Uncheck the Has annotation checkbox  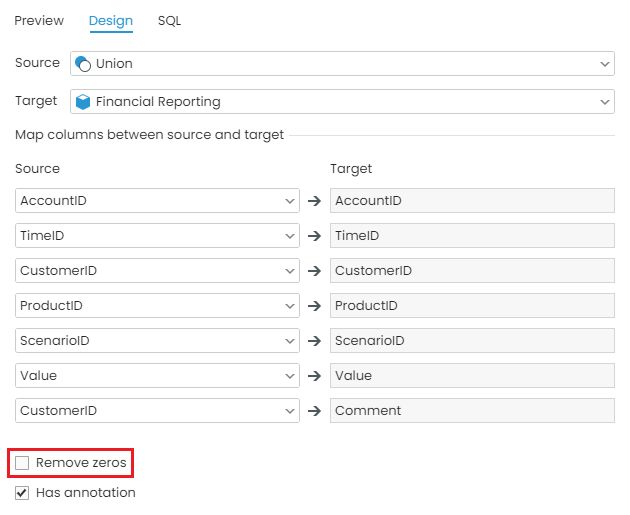[x=22, y=493]
